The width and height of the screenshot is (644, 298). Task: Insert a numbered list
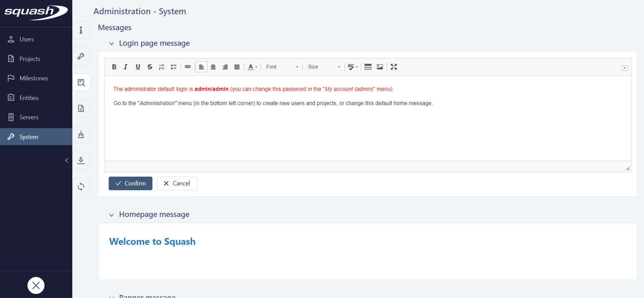[162, 67]
